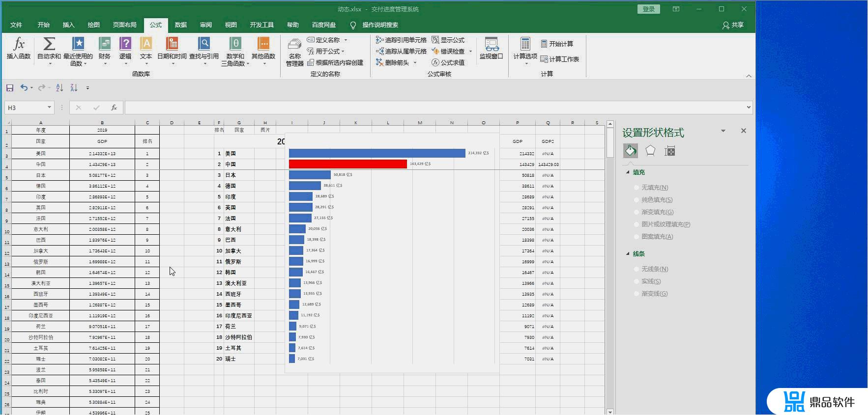Open Define Name (定义名称) dropdown arrow
Screen dimensions: 868x415
click(x=346, y=40)
